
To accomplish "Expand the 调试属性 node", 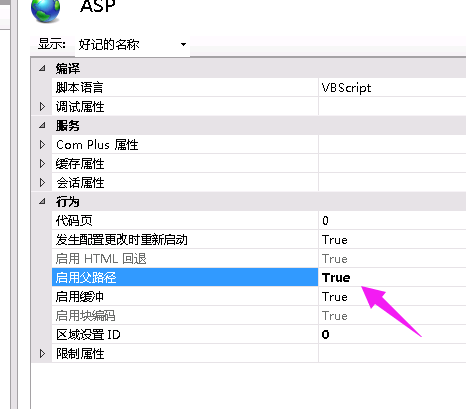I will (42, 107).
